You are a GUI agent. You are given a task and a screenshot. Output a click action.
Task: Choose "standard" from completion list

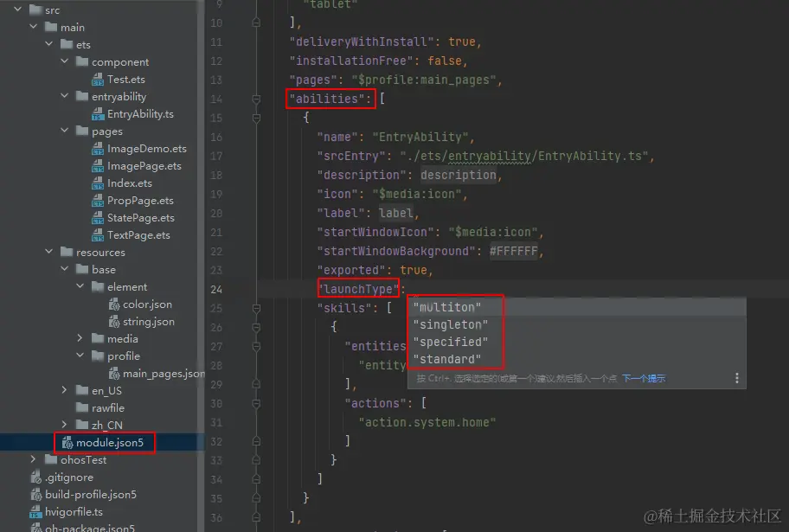click(x=577, y=359)
